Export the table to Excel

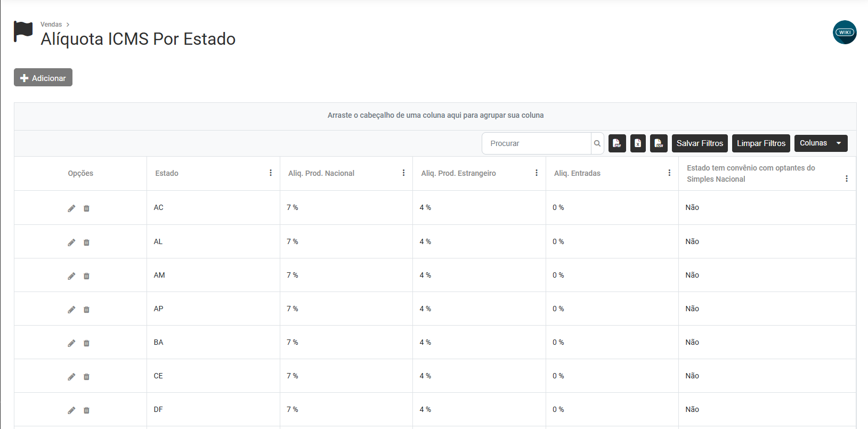(x=638, y=143)
